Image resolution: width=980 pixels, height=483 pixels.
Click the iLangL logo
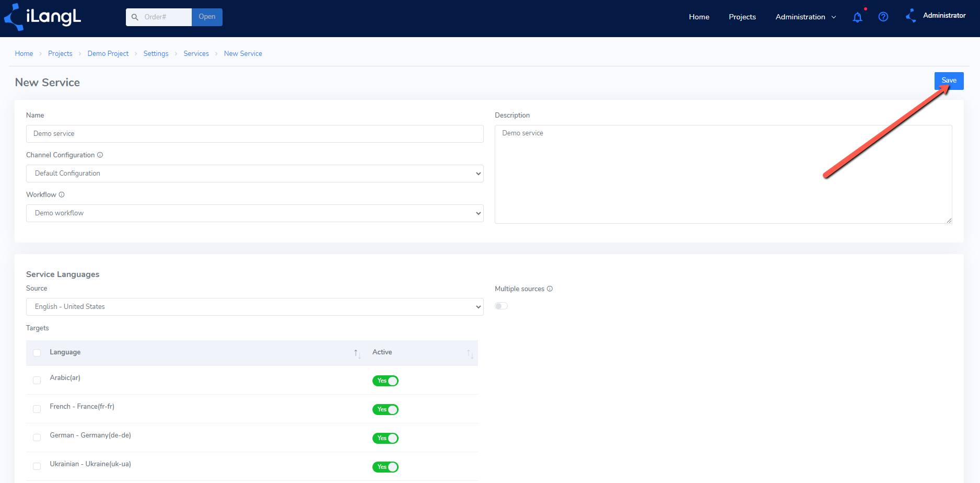pyautogui.click(x=43, y=17)
